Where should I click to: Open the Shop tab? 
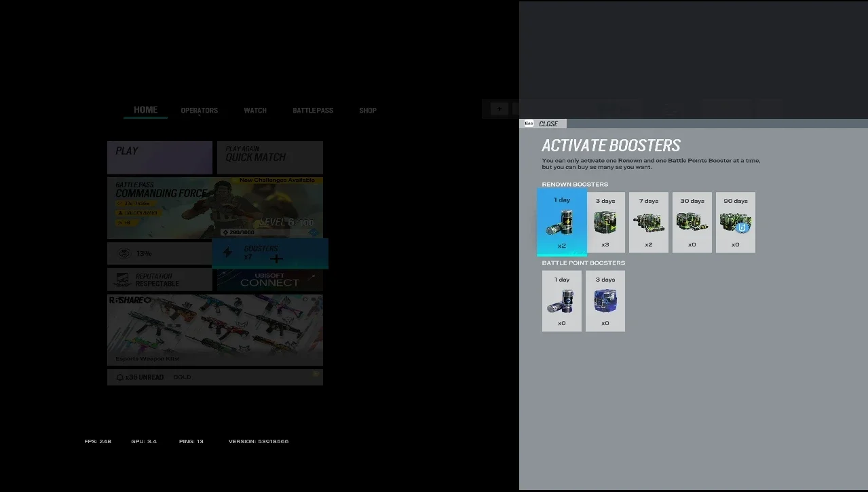point(368,111)
